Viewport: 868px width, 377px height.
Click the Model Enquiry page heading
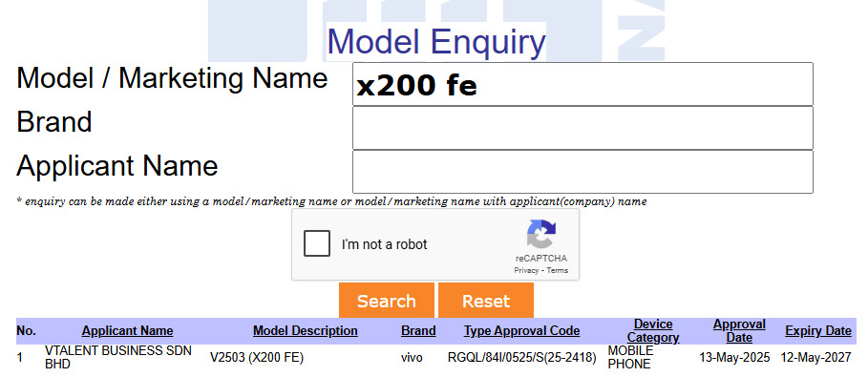(436, 42)
